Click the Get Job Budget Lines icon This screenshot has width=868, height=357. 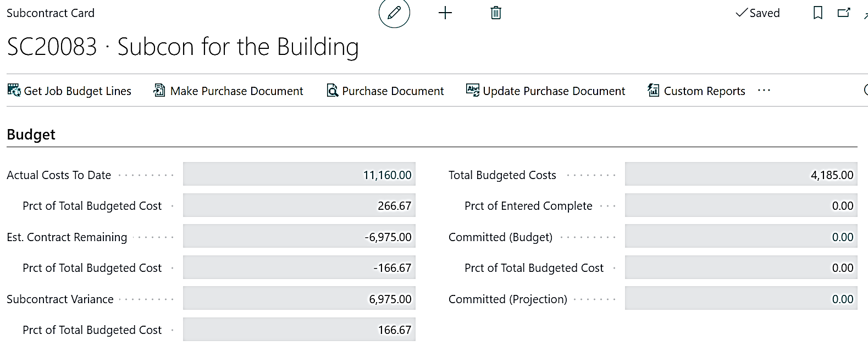(14, 91)
